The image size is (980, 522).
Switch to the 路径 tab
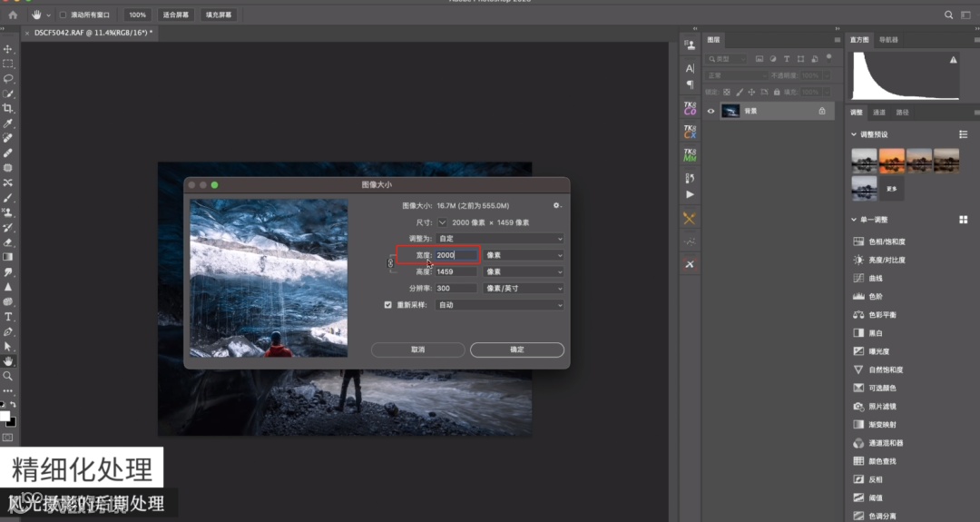tap(902, 113)
